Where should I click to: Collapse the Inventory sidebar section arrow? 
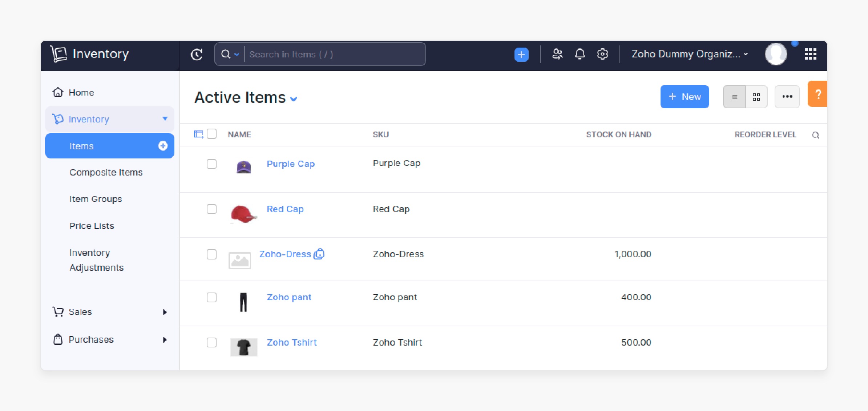click(165, 119)
